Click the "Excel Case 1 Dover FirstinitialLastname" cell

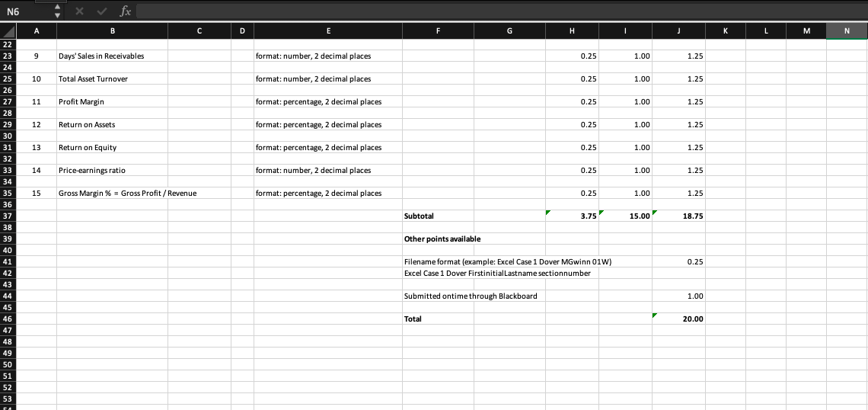497,273
